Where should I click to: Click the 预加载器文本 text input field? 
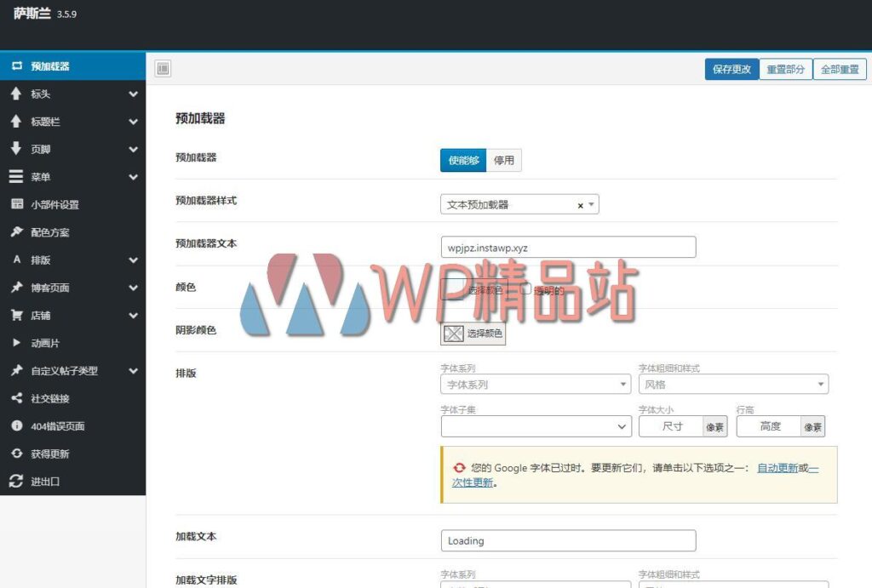pos(568,248)
